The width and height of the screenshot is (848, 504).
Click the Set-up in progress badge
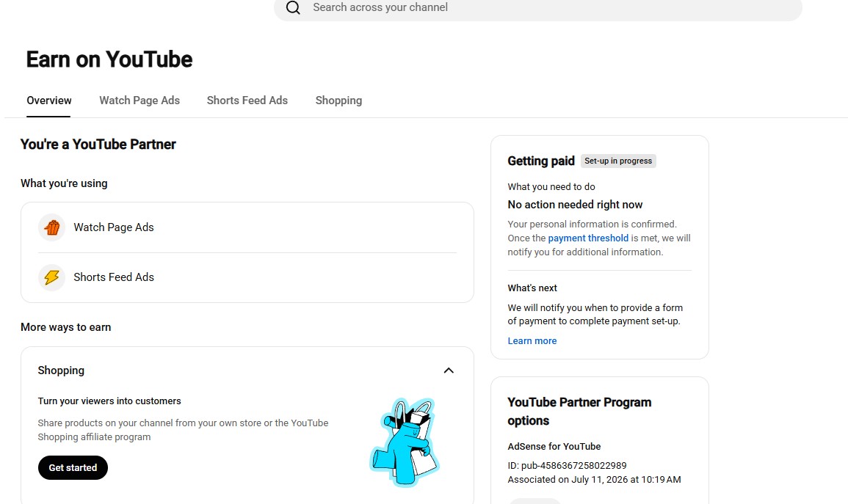point(618,161)
